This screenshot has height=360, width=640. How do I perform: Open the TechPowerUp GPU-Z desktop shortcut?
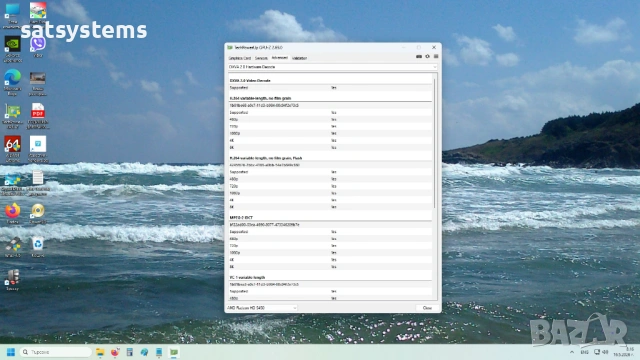pos(13,116)
